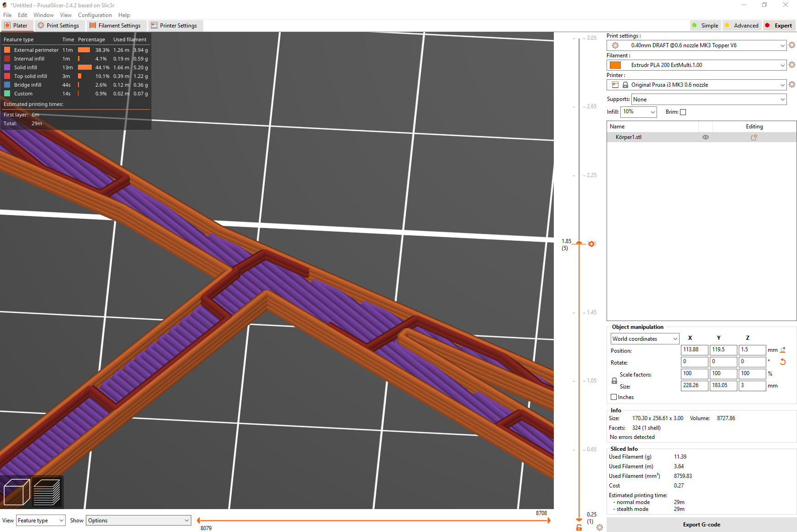This screenshot has height=532, width=797.
Task: Open the Supports dropdown
Action: point(709,100)
